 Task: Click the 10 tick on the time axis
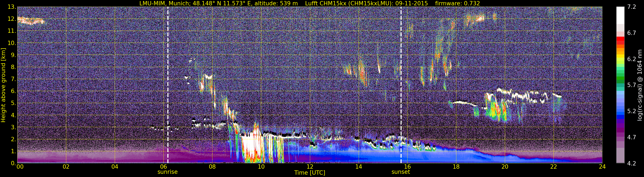[261, 167]
